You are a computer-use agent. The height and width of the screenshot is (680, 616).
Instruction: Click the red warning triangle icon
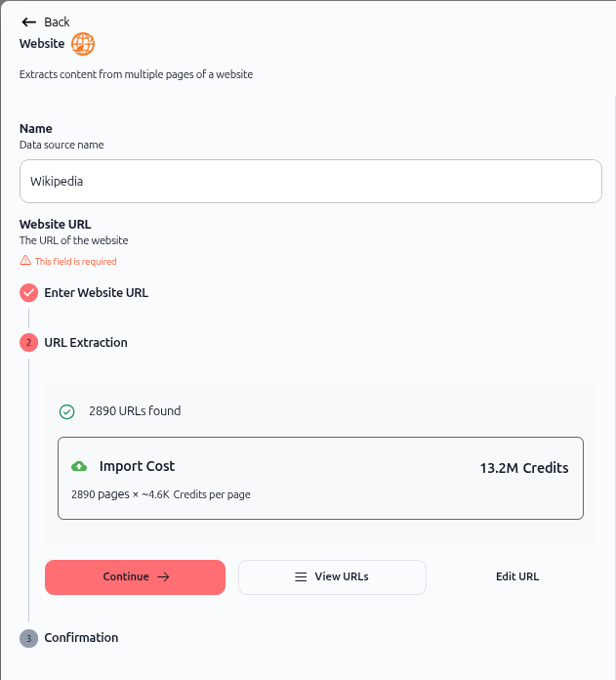pos(25,260)
